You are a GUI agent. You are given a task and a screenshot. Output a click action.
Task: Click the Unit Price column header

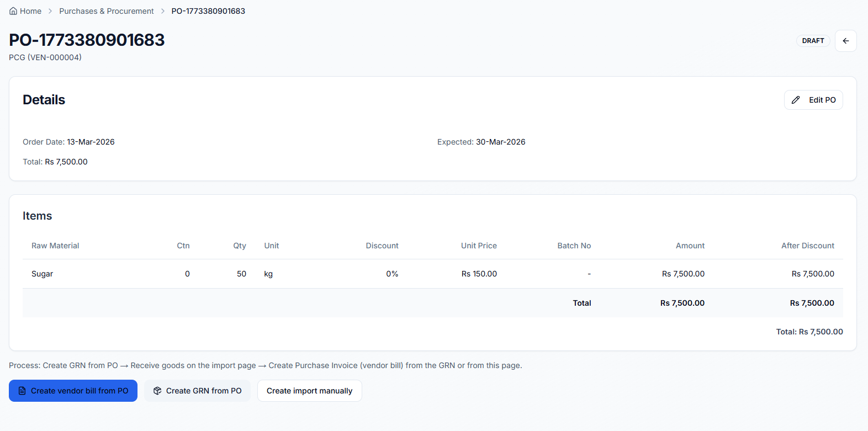pyautogui.click(x=479, y=246)
